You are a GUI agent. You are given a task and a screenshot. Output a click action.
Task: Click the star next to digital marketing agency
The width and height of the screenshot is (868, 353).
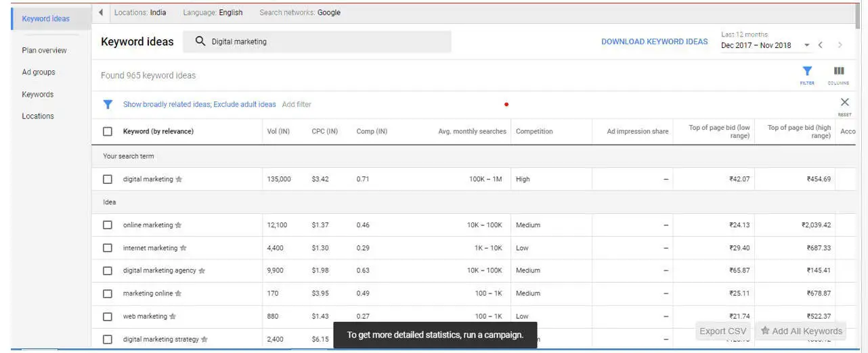pyautogui.click(x=202, y=270)
